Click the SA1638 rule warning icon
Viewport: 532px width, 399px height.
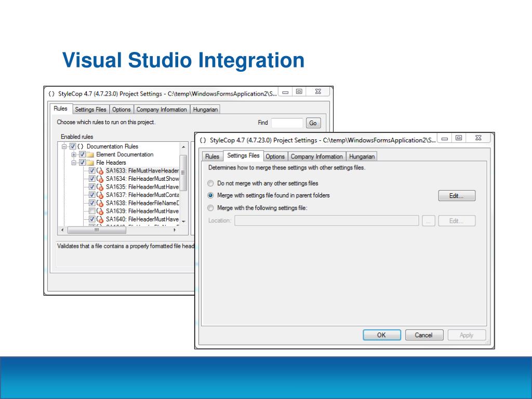pyautogui.click(x=100, y=203)
